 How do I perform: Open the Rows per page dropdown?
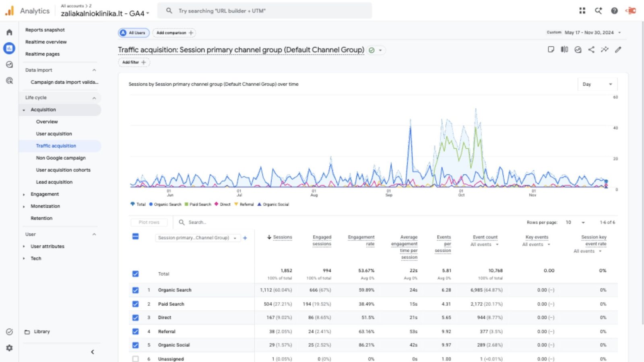click(x=575, y=222)
